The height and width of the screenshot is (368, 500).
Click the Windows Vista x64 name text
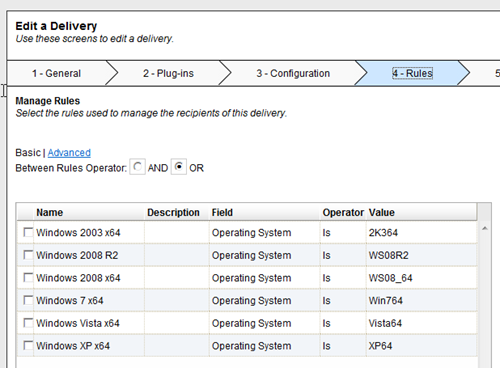(78, 323)
